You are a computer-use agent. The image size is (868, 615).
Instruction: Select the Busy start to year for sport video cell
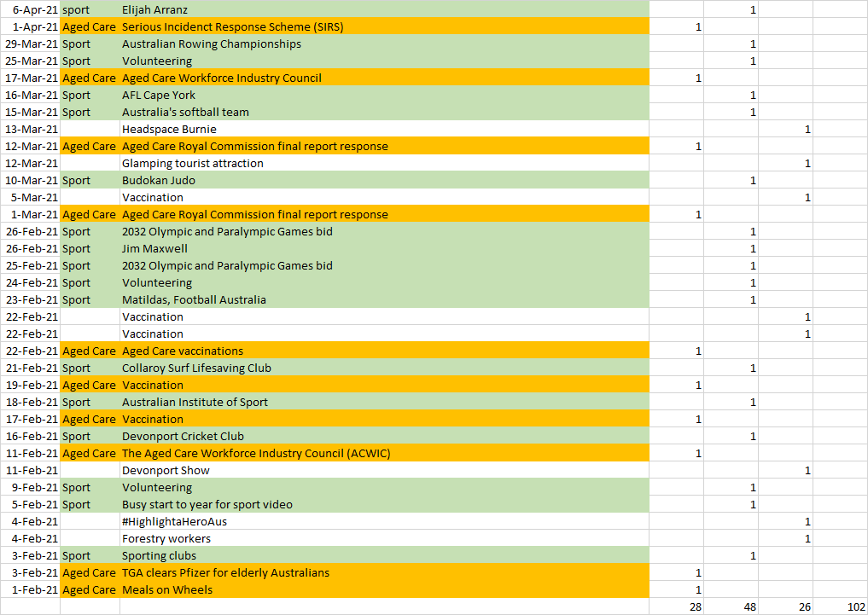click(x=384, y=504)
